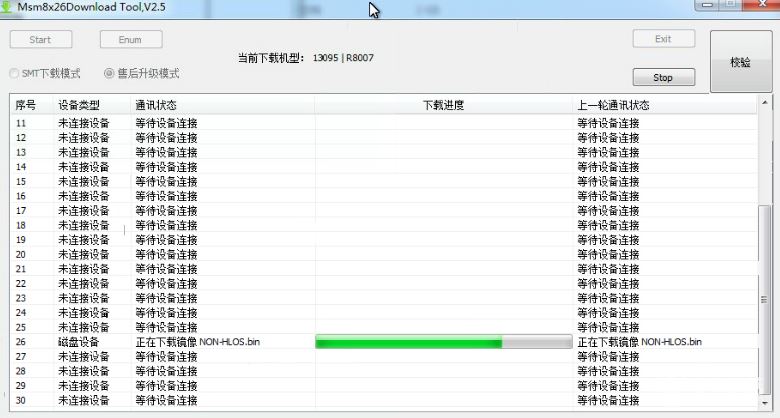Click 未连接设备 in row 30

(x=84, y=401)
